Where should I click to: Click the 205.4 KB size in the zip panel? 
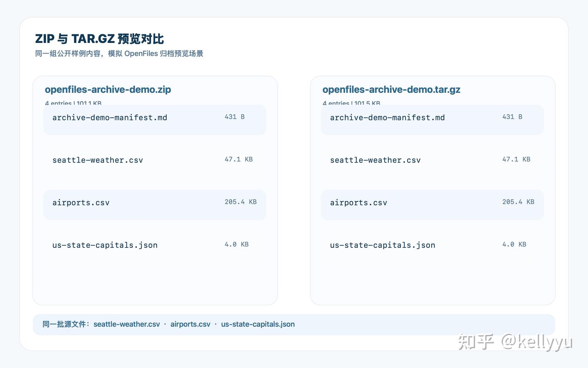point(241,202)
